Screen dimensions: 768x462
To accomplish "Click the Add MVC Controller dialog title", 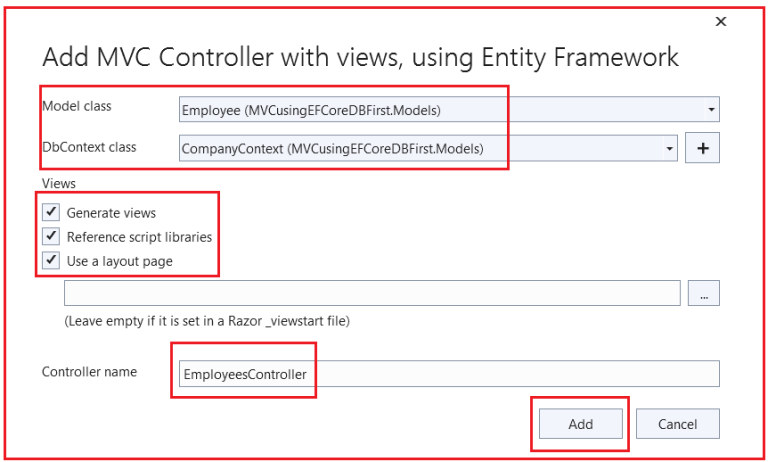I will [360, 57].
